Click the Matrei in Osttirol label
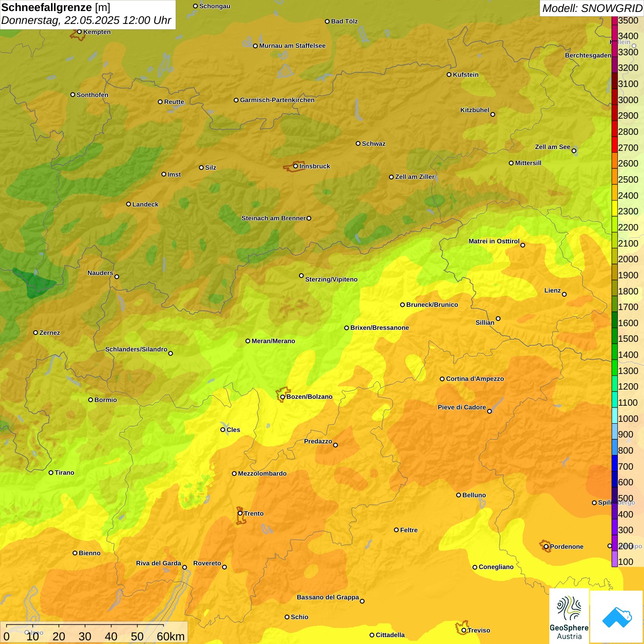644x644 pixels. click(x=494, y=241)
